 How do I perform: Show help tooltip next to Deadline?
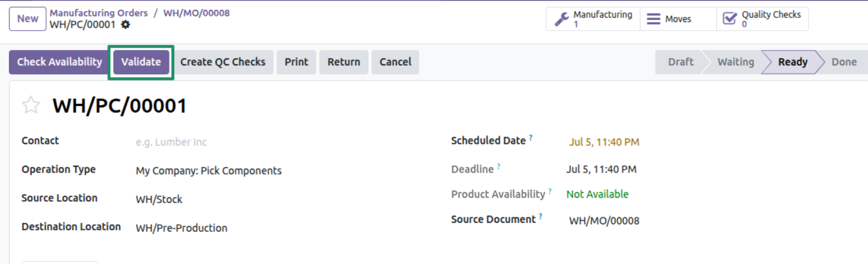[x=498, y=166]
